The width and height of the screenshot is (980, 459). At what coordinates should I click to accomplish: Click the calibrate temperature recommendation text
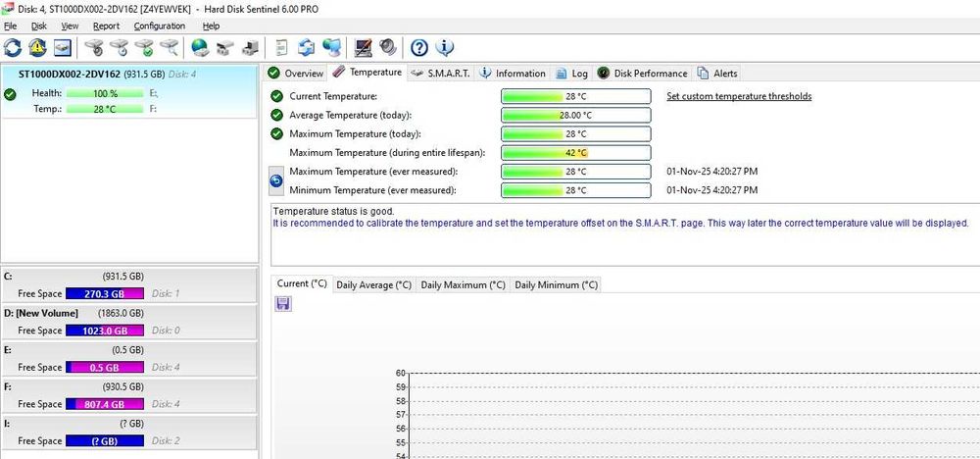coord(620,223)
